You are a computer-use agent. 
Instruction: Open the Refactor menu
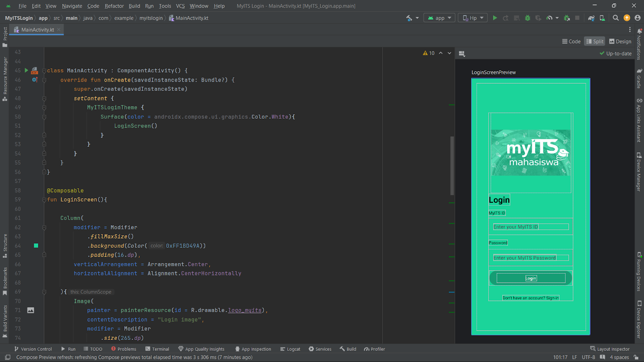(x=114, y=6)
